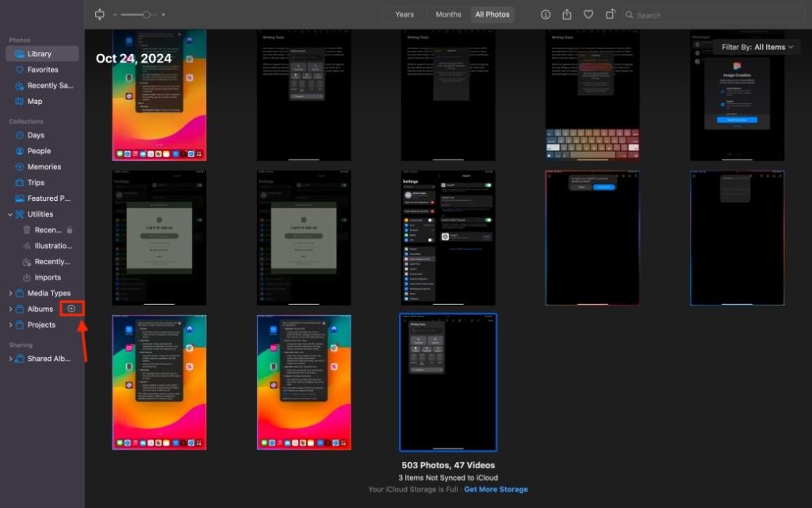Click the Featured Photos icon

pyautogui.click(x=20, y=198)
